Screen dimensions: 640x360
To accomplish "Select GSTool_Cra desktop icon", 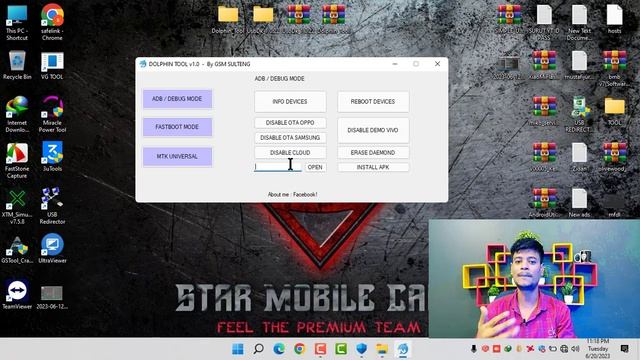I will [x=17, y=249].
